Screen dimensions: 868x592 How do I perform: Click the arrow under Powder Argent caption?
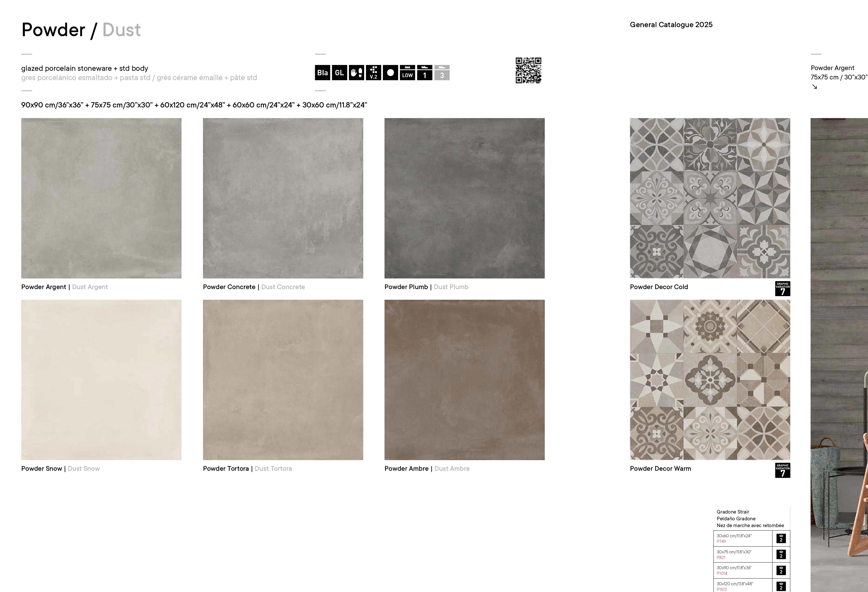point(815,87)
